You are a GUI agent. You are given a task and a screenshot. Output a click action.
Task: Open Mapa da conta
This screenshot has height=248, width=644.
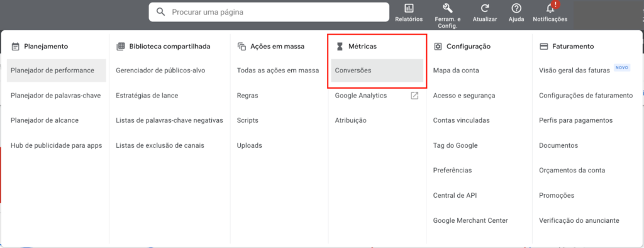[456, 70]
